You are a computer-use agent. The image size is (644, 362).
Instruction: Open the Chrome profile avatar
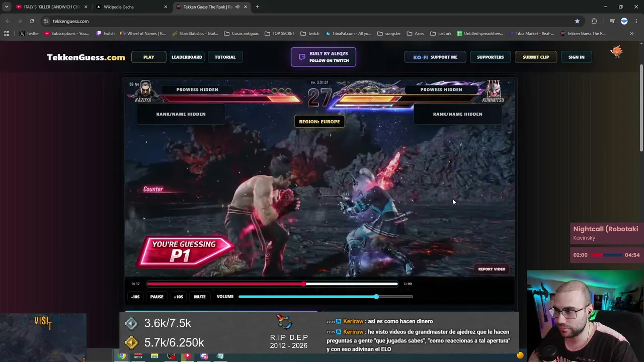click(x=624, y=21)
